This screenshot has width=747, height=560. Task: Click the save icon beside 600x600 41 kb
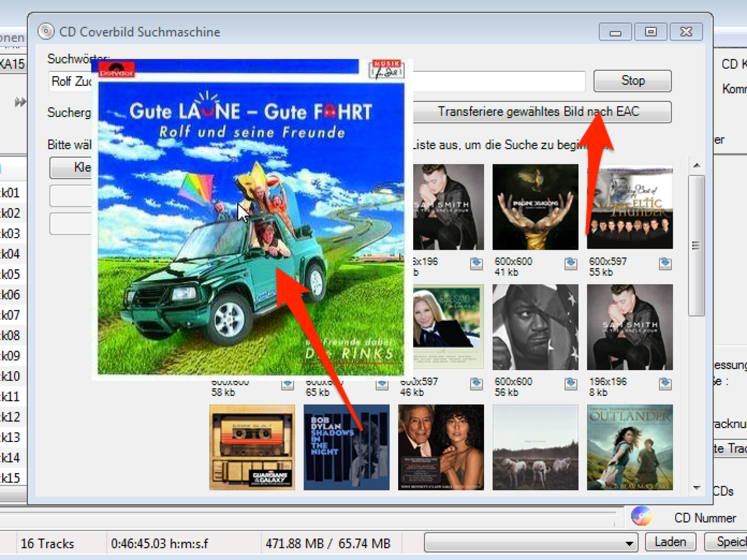tap(571, 264)
